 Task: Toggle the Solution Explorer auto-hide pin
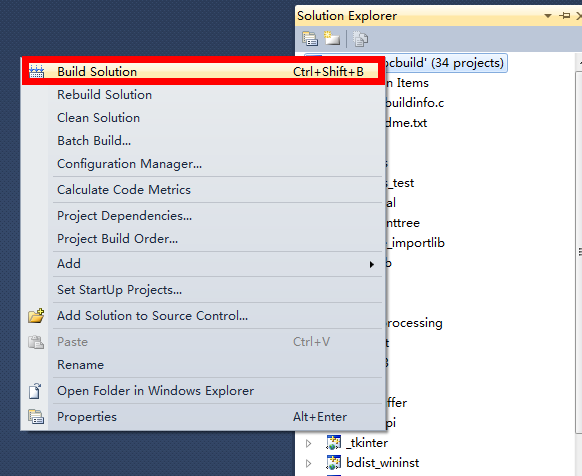coord(565,16)
